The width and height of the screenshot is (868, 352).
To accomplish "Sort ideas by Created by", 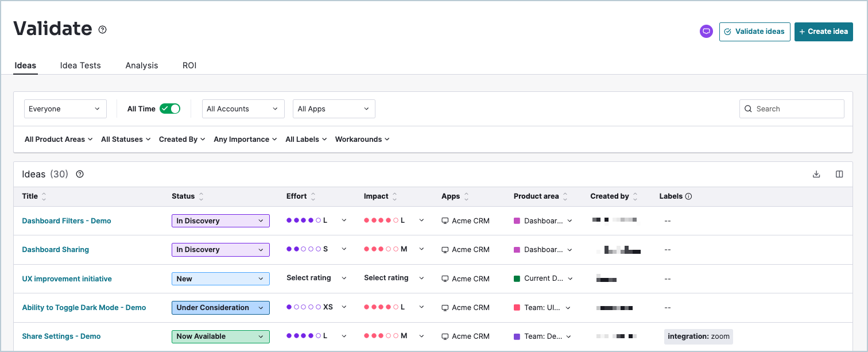I will click(635, 196).
